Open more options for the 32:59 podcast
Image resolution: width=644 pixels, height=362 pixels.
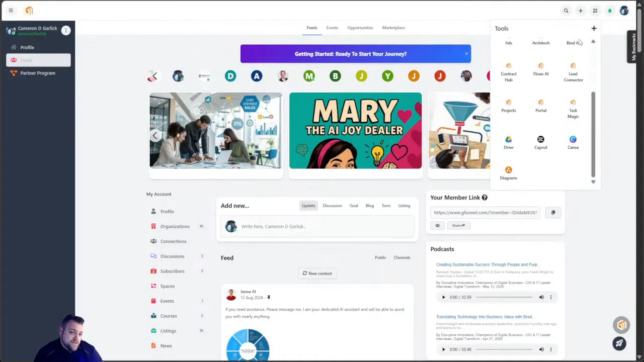551,297
